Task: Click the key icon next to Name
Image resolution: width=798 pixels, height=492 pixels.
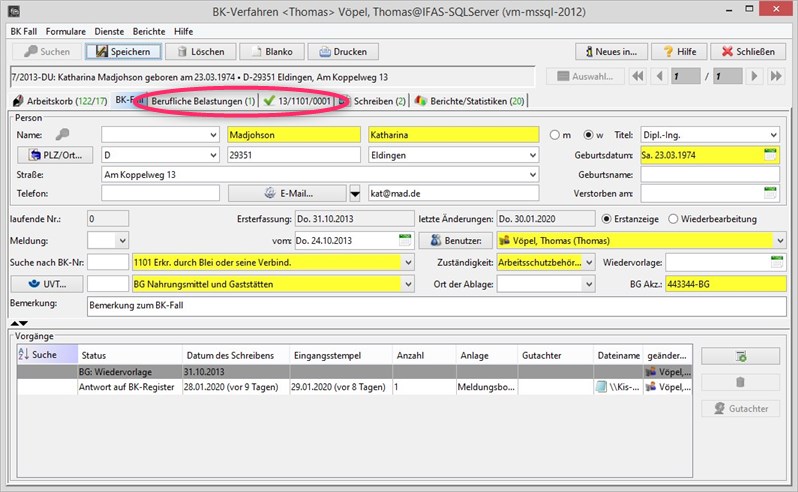Action: coord(62,135)
